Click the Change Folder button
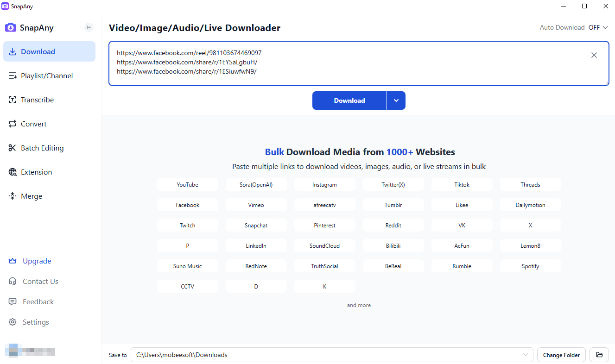 click(x=561, y=355)
